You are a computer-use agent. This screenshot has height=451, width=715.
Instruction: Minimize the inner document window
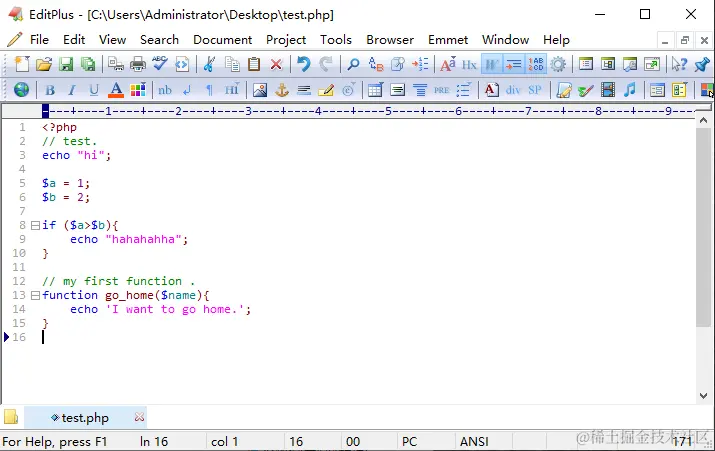[665, 41]
